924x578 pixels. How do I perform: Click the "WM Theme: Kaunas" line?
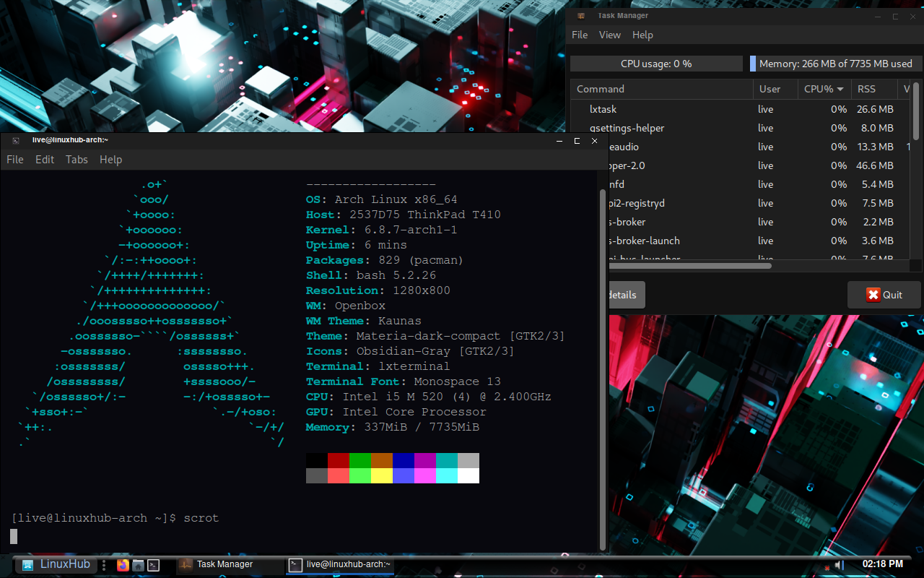(364, 321)
